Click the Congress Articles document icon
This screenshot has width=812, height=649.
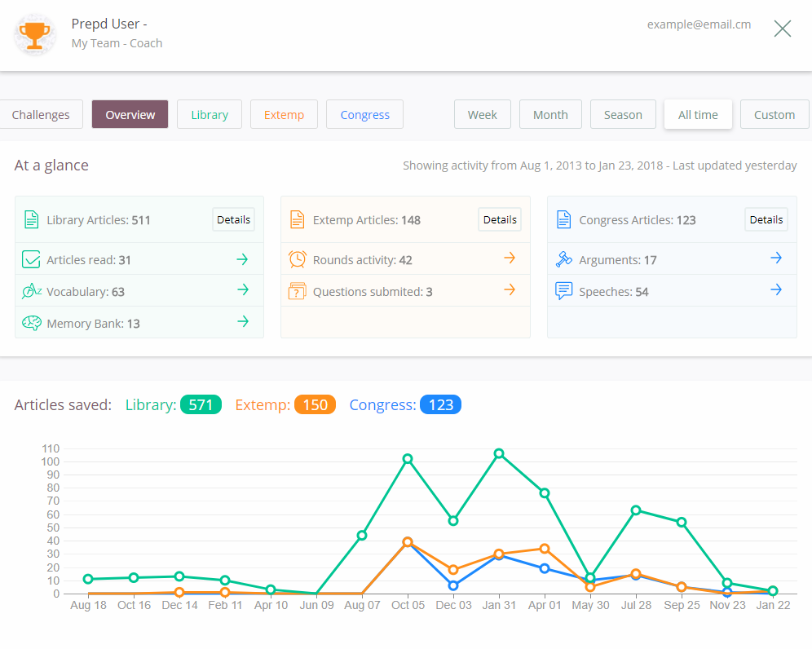coord(563,219)
